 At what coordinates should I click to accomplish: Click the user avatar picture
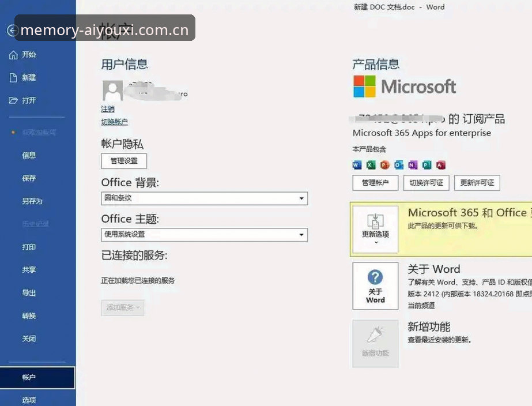pyautogui.click(x=112, y=91)
